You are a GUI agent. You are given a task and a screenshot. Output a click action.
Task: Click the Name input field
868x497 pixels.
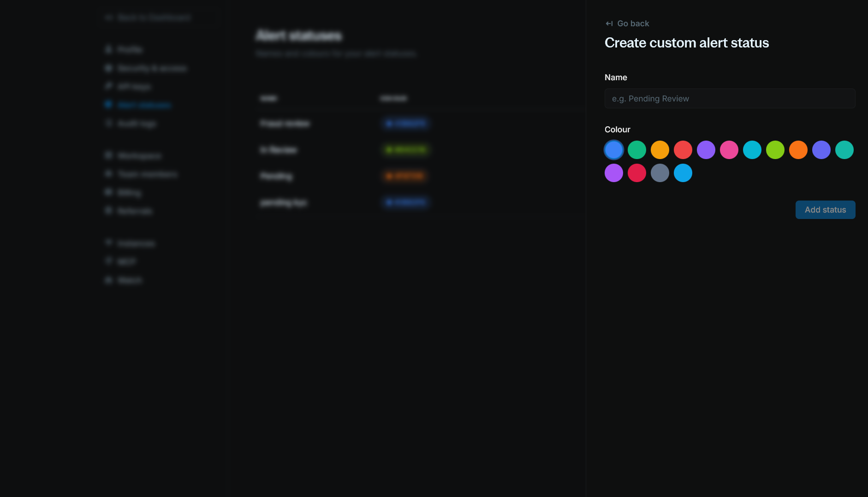point(729,98)
